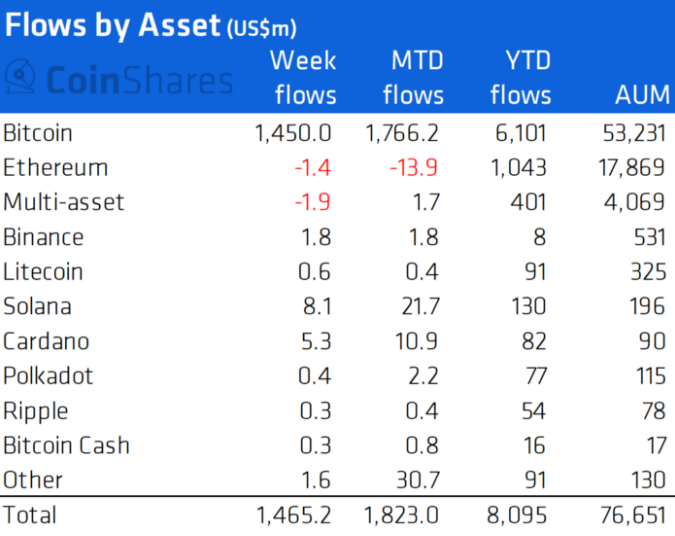Click the Polkadot row label
675x536 pixels.
pyautogui.click(x=48, y=375)
